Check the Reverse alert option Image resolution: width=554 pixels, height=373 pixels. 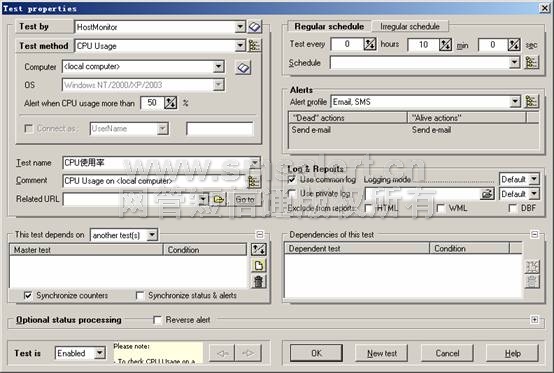pyautogui.click(x=157, y=320)
